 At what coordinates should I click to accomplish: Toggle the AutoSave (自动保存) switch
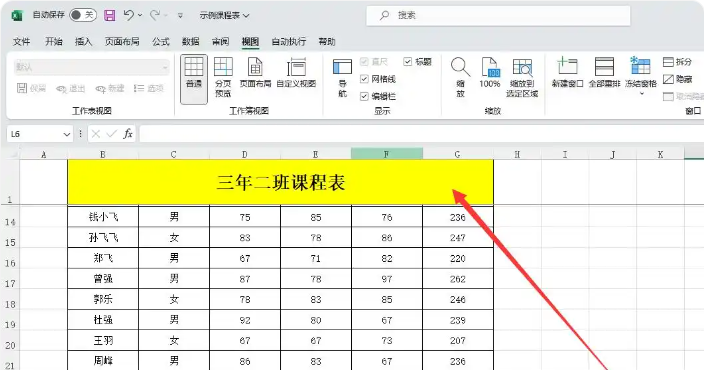[x=83, y=15]
